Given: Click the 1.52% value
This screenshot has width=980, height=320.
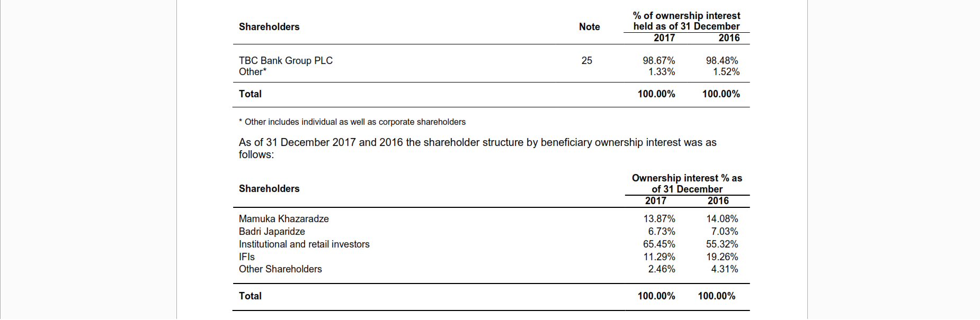Looking at the screenshot, I should click(x=726, y=72).
